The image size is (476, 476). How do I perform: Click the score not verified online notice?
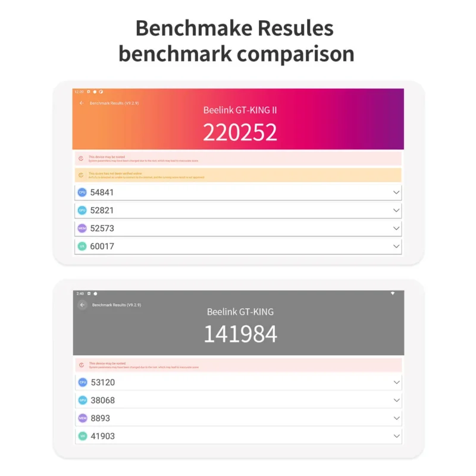[x=238, y=175]
